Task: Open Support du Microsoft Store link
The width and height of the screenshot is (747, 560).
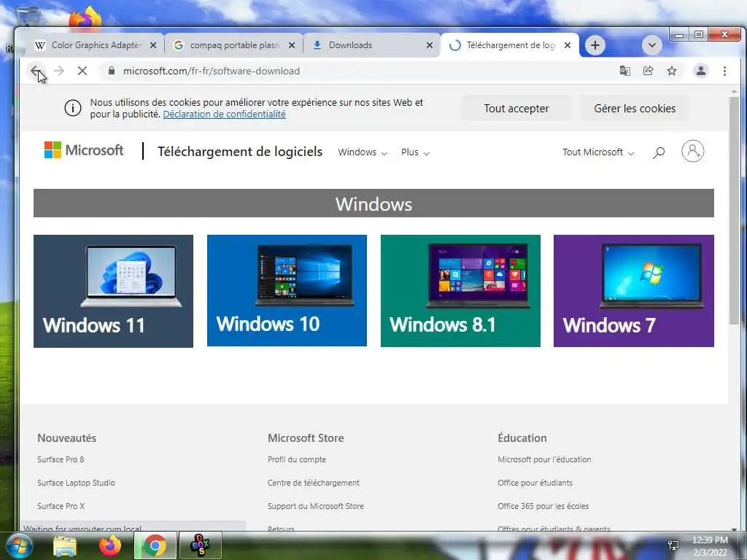Action: (x=315, y=506)
